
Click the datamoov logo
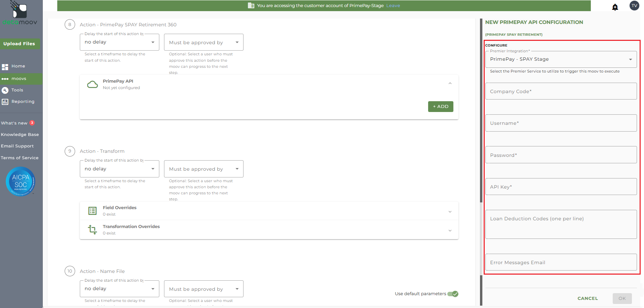pos(20,13)
